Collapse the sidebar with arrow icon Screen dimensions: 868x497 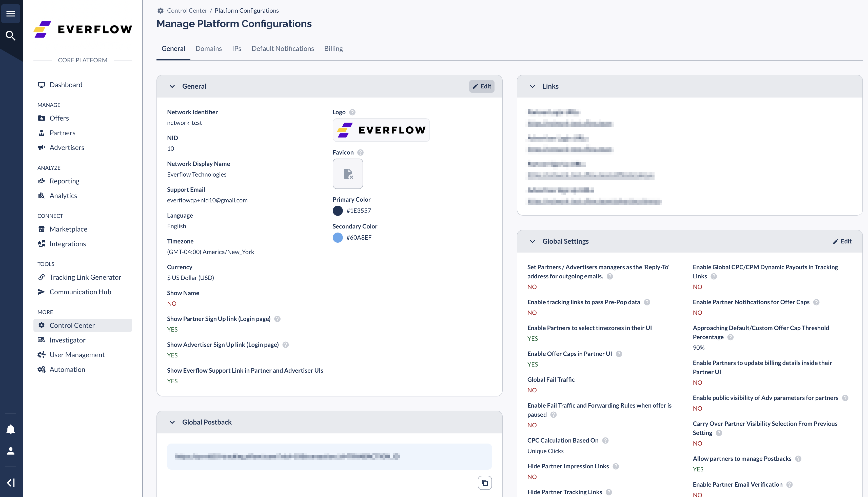[11, 483]
